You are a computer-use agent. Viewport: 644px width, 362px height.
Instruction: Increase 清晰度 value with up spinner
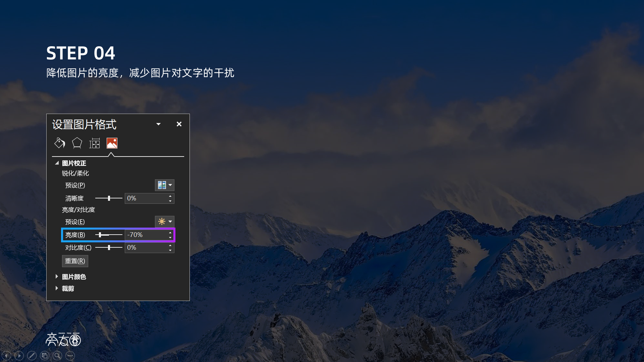[170, 196]
